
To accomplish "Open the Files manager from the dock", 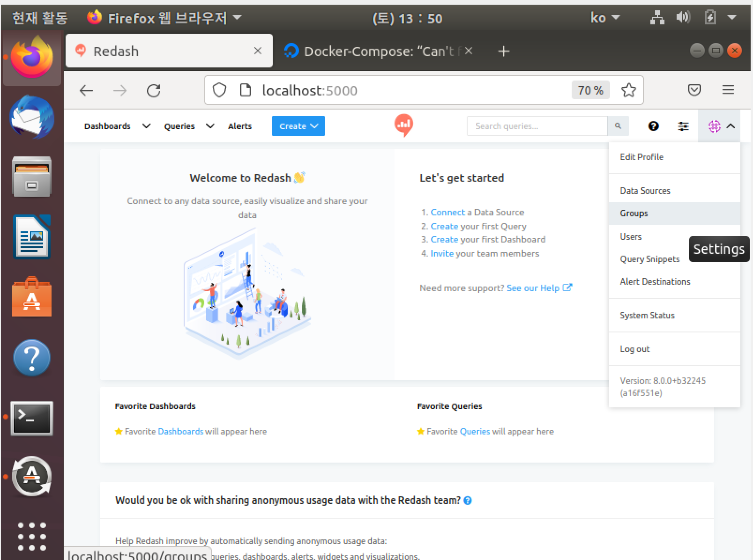I will click(x=32, y=177).
